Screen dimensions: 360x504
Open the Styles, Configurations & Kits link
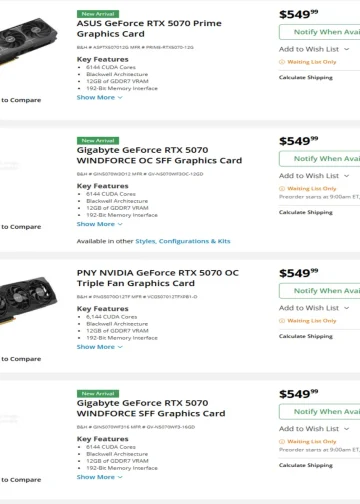183,241
